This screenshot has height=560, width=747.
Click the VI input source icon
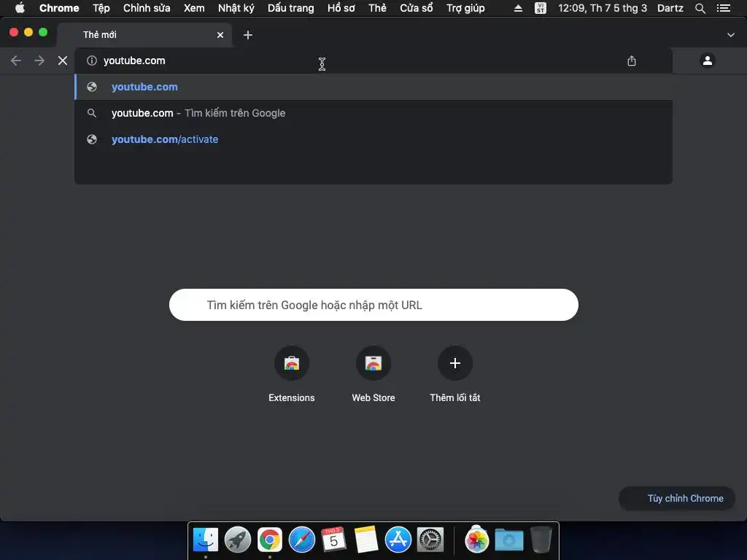541,8
